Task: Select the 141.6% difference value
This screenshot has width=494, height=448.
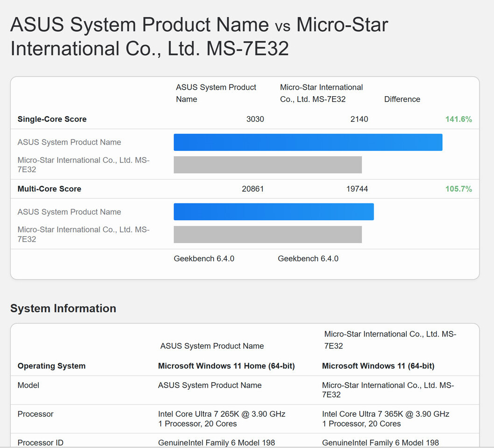Action: (x=459, y=119)
